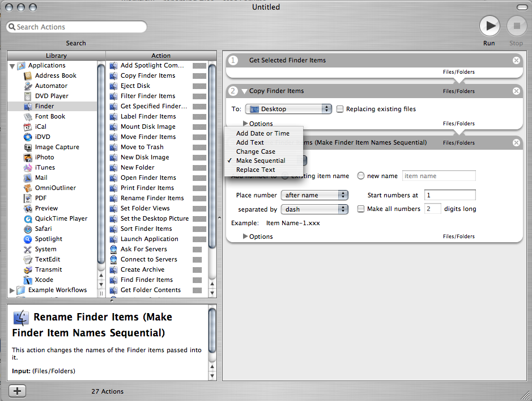Expand the Example Workflows group
The width and height of the screenshot is (532, 401).
click(12, 290)
